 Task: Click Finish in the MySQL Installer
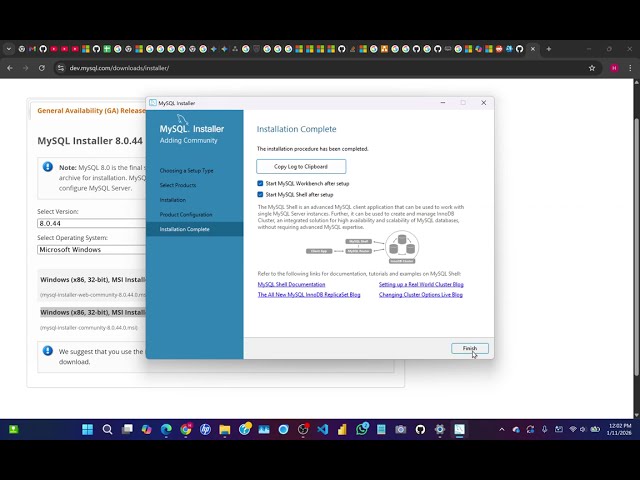470,348
